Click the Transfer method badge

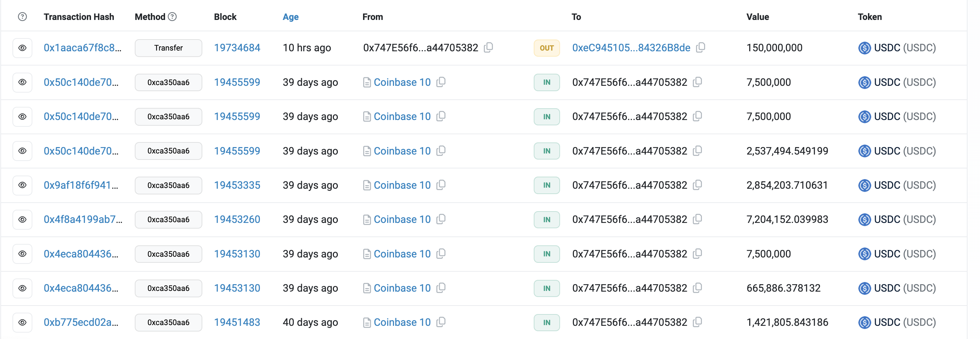[x=168, y=48]
